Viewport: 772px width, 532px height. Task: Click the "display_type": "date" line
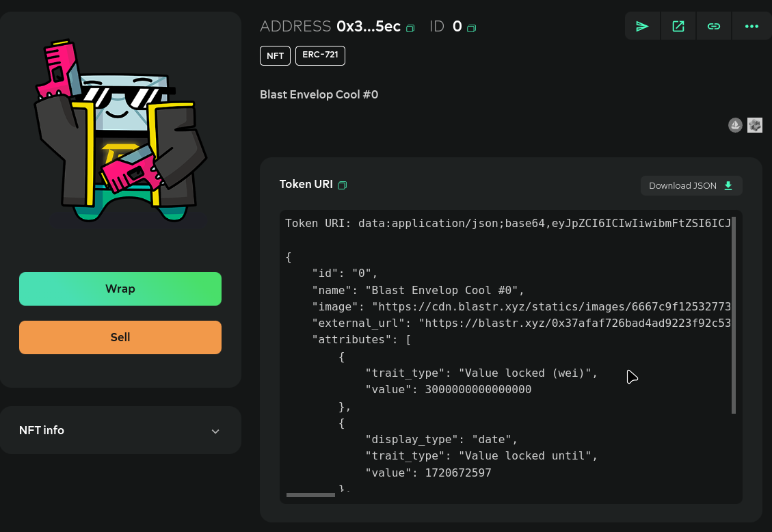[441, 439]
